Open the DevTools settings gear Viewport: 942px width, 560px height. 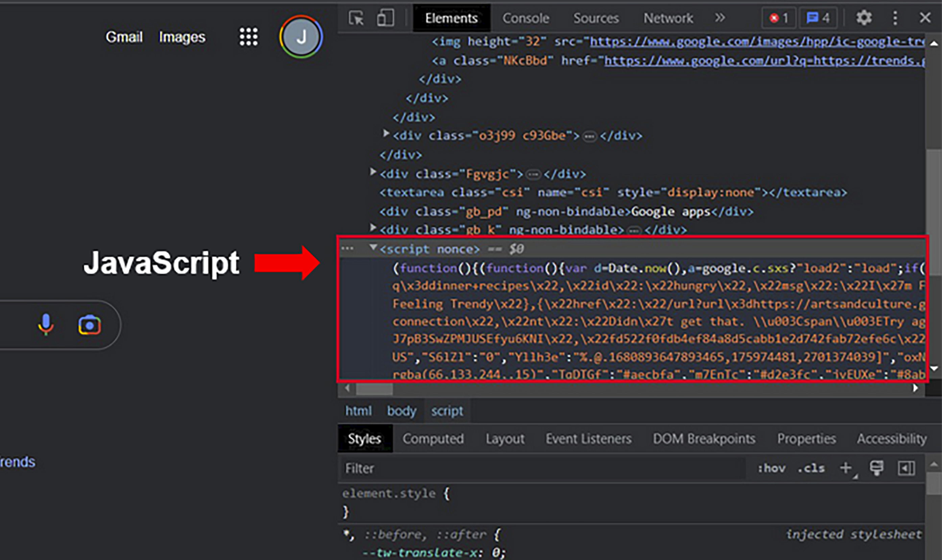click(x=864, y=18)
